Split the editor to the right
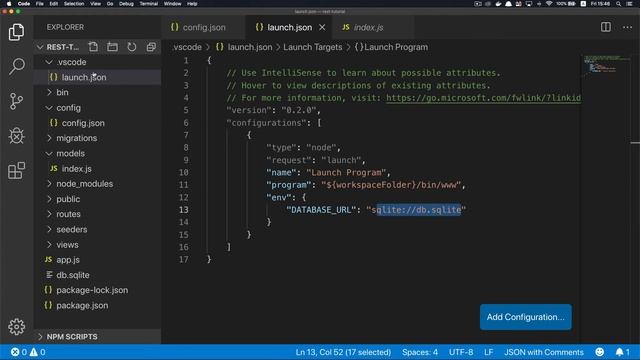The height and width of the screenshot is (360, 640). [606, 27]
